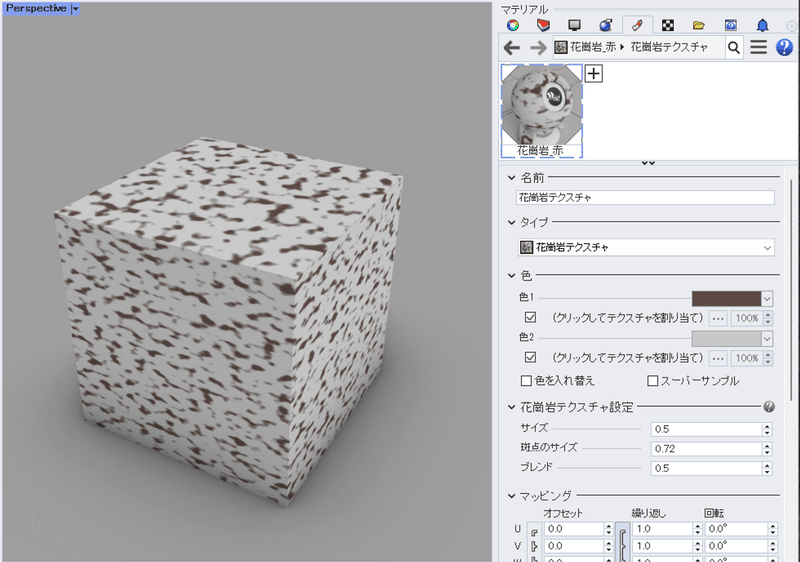Open the Libraries folder tab
Image resolution: width=800 pixels, height=562 pixels.
699,25
